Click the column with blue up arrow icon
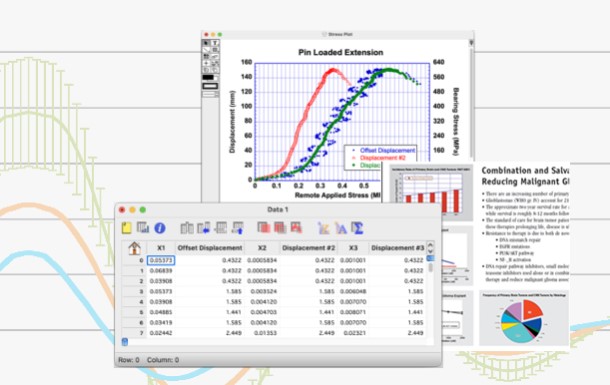Viewport: 610px width, 385px height. click(x=238, y=228)
